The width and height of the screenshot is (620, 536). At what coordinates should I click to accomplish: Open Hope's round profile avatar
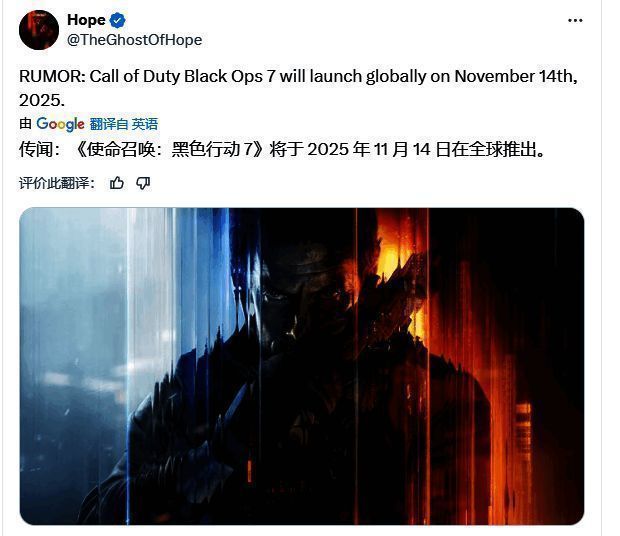(39, 30)
